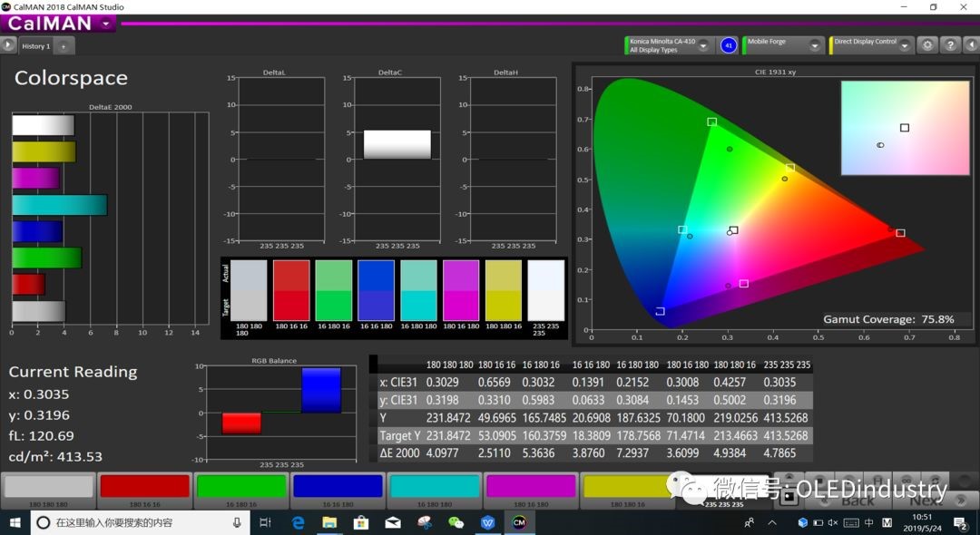Expand the Konica Minolta CA-410 meter dropdown
The height and width of the screenshot is (535, 980).
703,45
